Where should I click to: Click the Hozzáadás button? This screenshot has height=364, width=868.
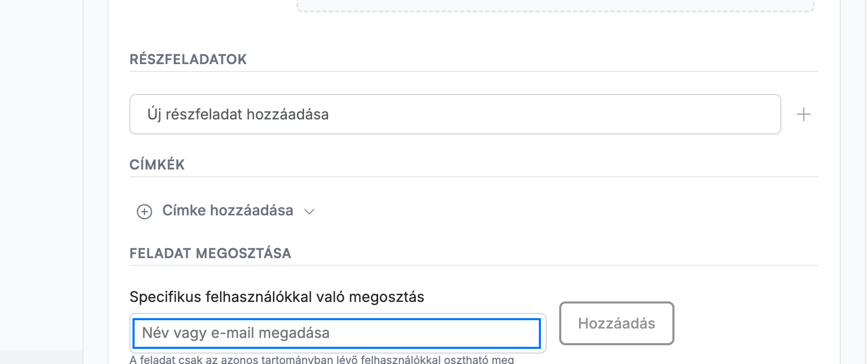pyautogui.click(x=617, y=323)
